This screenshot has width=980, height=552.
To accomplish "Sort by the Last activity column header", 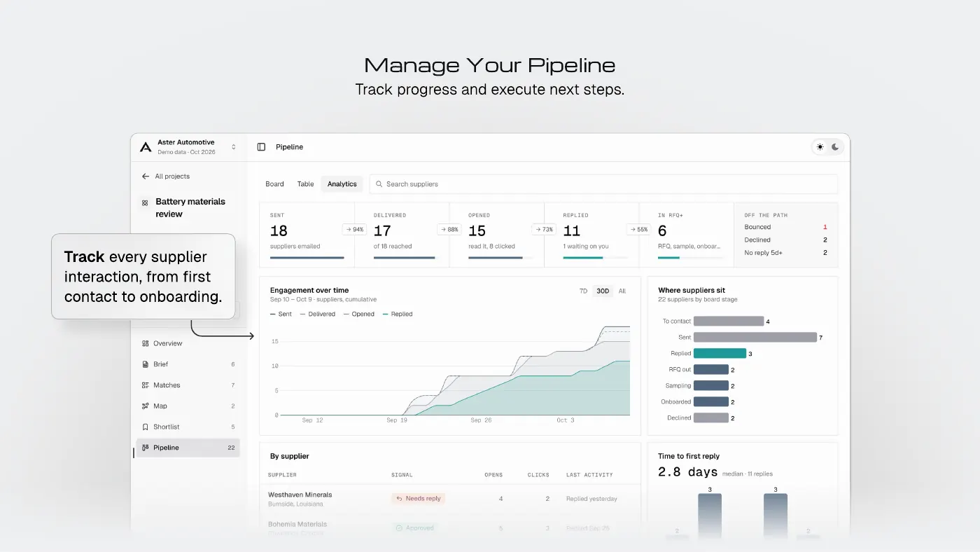I will pos(589,475).
